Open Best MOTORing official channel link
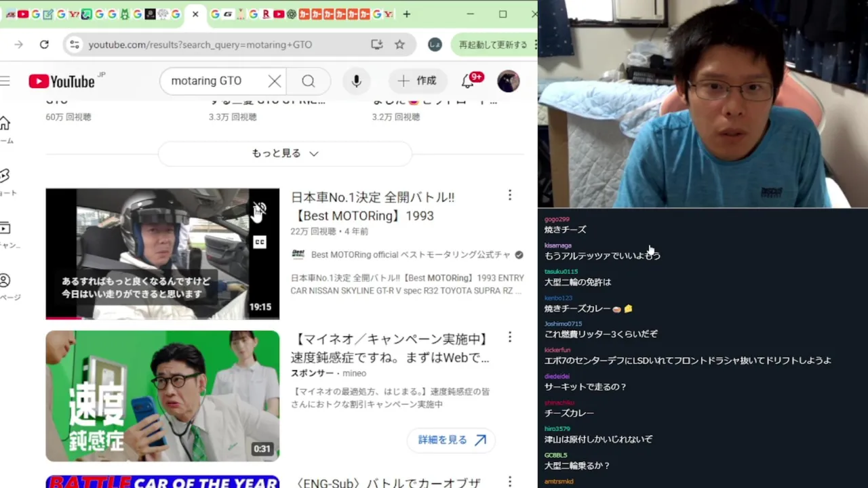Image resolution: width=868 pixels, height=488 pixels. 411,255
